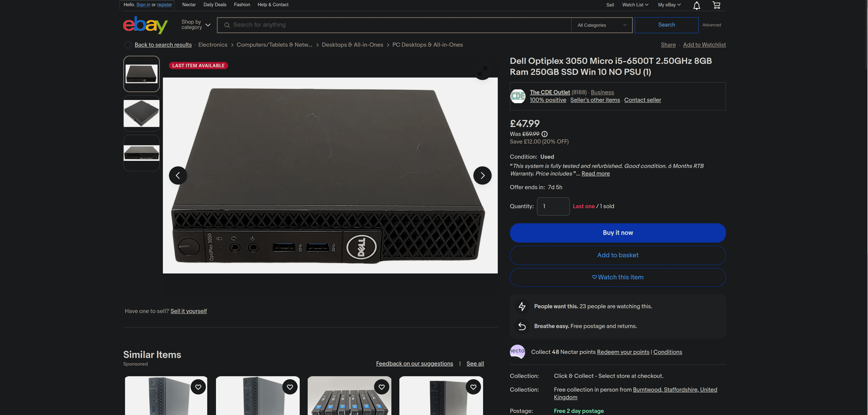Open The CDE Outlet seller page
Viewport: 868px width, 415px height.
(x=550, y=92)
